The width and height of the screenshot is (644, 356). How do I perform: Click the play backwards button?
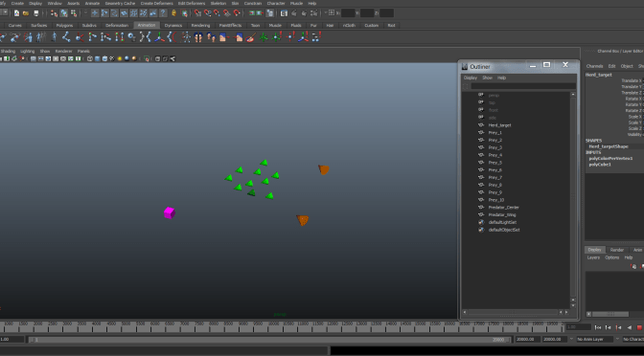point(629,327)
